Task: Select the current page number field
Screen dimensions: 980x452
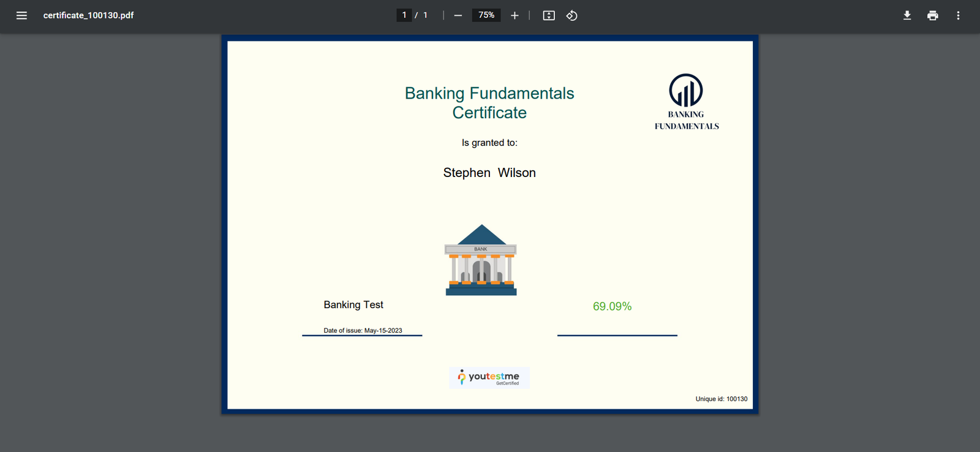Action: coord(404,15)
